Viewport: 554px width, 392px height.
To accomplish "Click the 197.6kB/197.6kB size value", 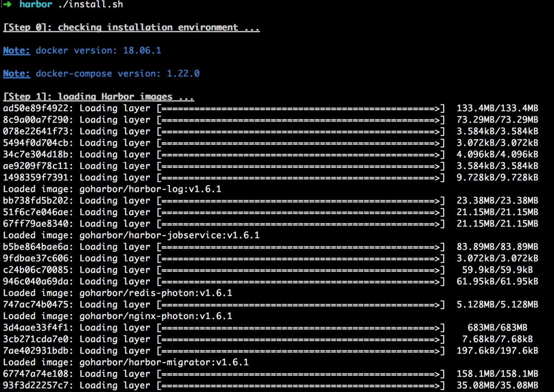I will 497,351.
